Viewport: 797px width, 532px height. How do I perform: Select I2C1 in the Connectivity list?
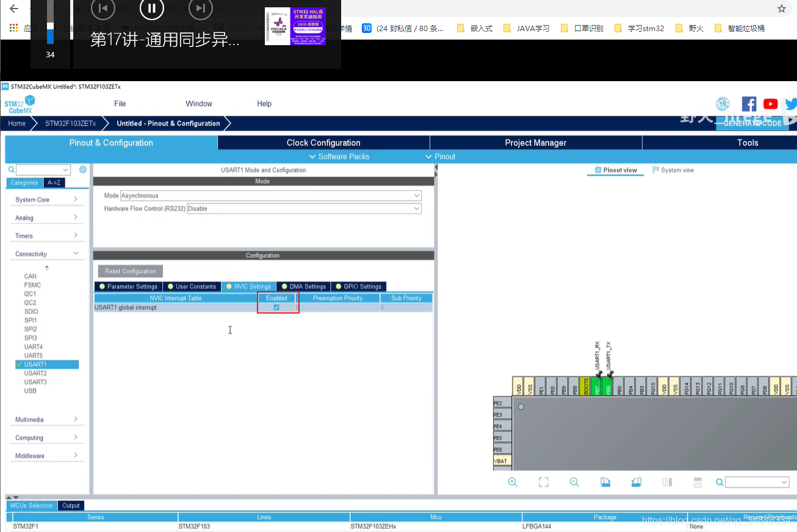[30, 293]
